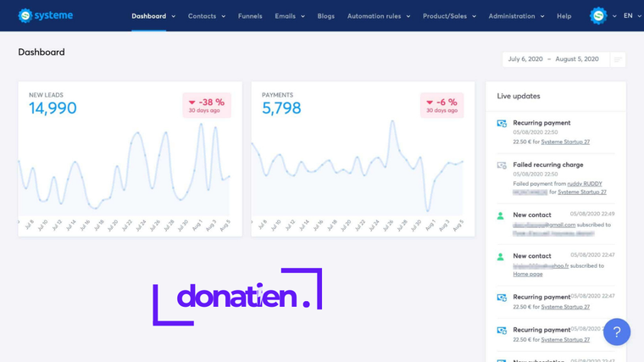
Task: Go to Funnels
Action: pyautogui.click(x=250, y=16)
